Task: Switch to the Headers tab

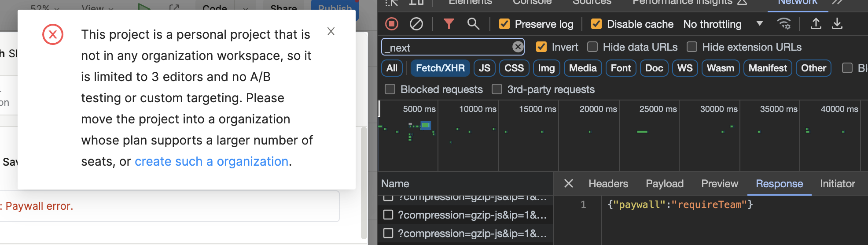Action: click(608, 184)
